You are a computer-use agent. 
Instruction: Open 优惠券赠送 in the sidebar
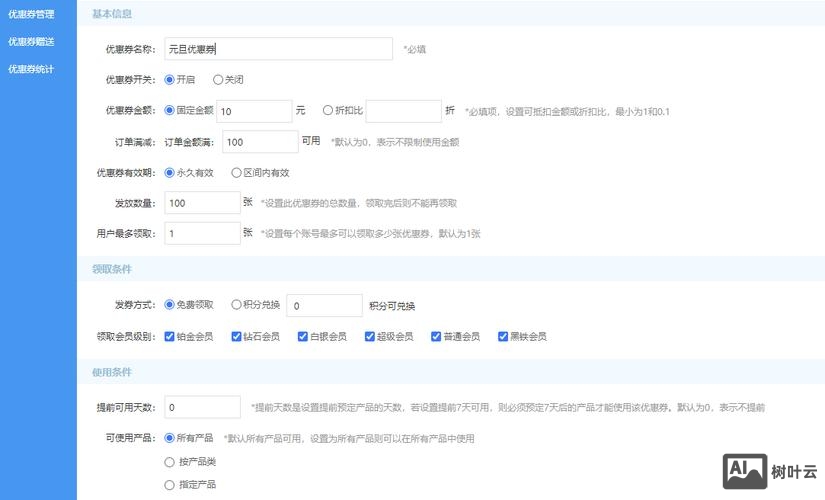[x=31, y=42]
